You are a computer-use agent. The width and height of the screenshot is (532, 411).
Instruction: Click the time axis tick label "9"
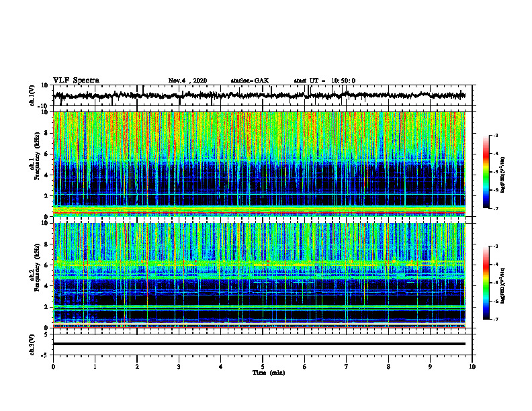(430, 367)
